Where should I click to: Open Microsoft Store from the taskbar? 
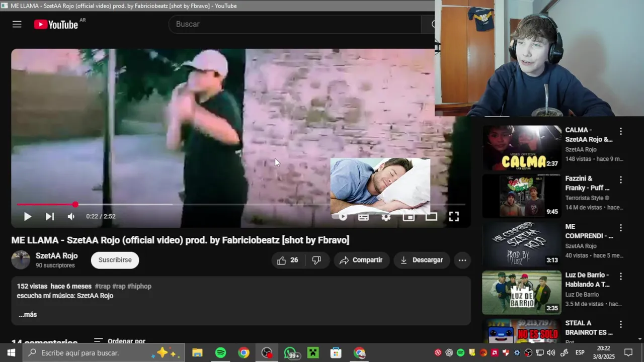coord(336,353)
